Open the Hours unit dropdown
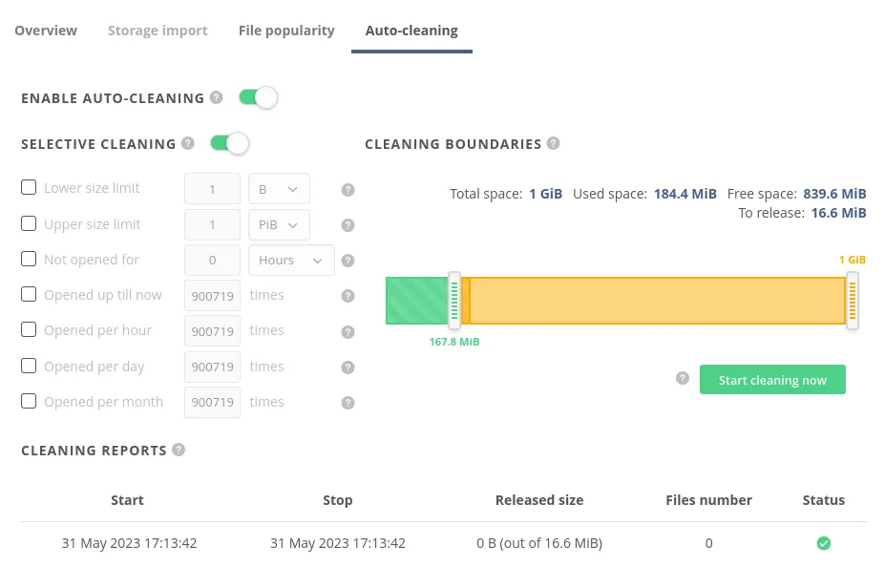The image size is (885, 588). click(x=290, y=261)
